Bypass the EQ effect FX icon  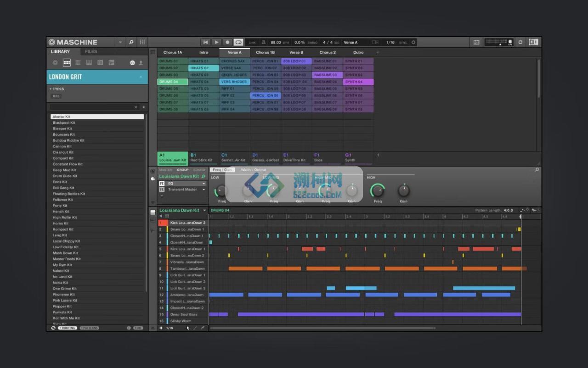(162, 184)
